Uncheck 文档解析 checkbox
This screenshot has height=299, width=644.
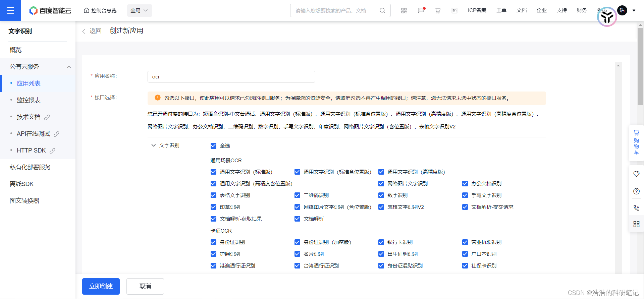coord(297,219)
